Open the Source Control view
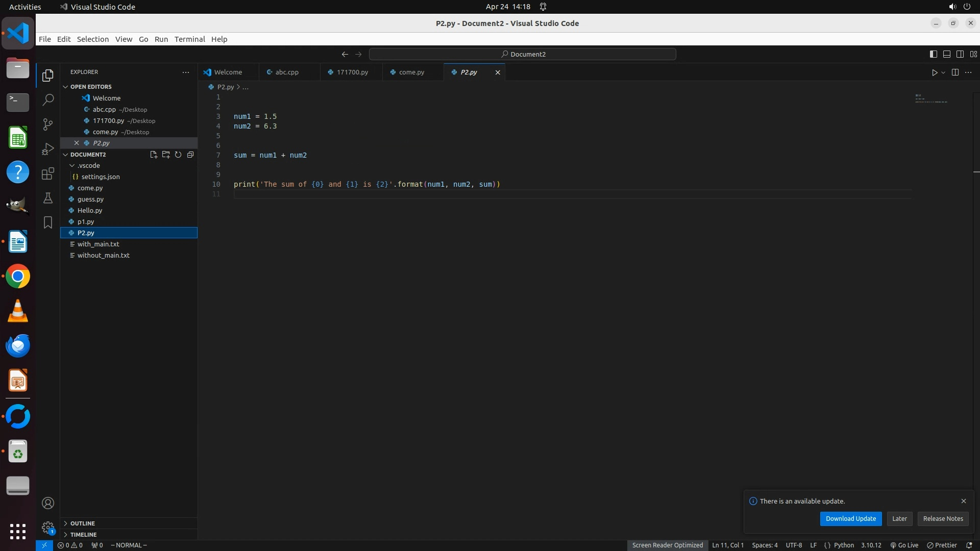The image size is (980, 551). pyautogui.click(x=48, y=124)
